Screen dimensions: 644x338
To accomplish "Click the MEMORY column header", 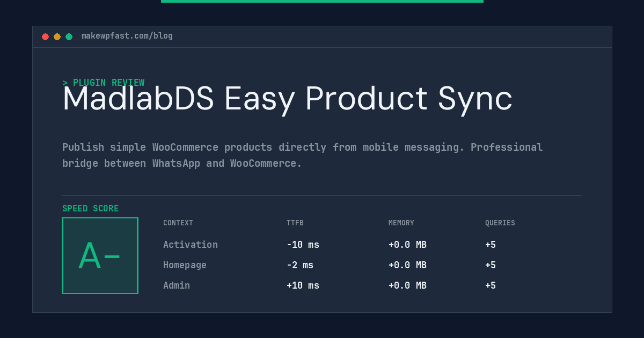I will pos(401,223).
